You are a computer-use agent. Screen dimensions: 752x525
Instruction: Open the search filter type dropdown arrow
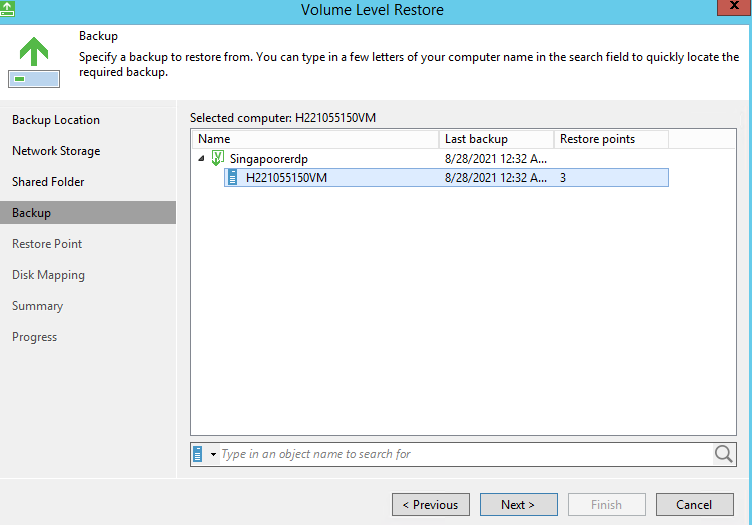tap(213, 455)
